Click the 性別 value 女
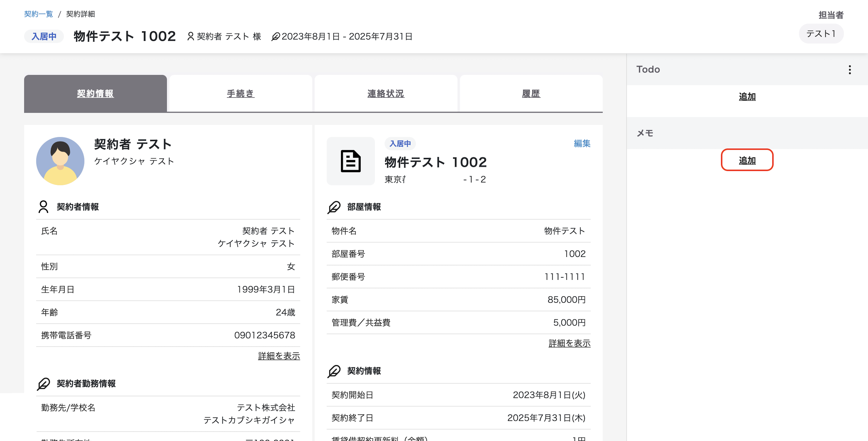 tap(291, 266)
